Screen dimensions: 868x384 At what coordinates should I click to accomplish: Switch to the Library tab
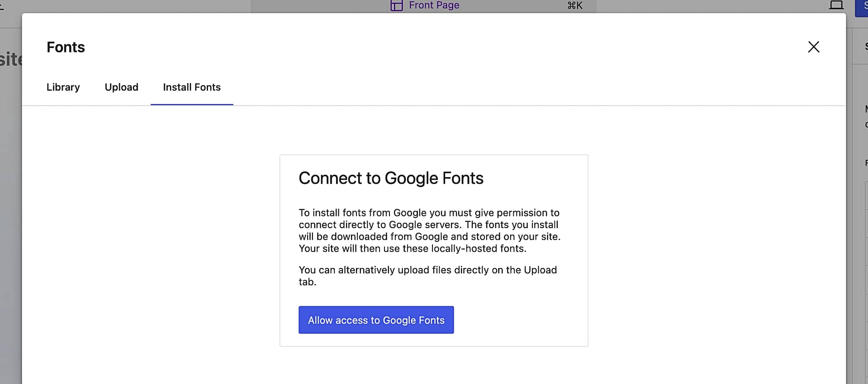[x=63, y=87]
